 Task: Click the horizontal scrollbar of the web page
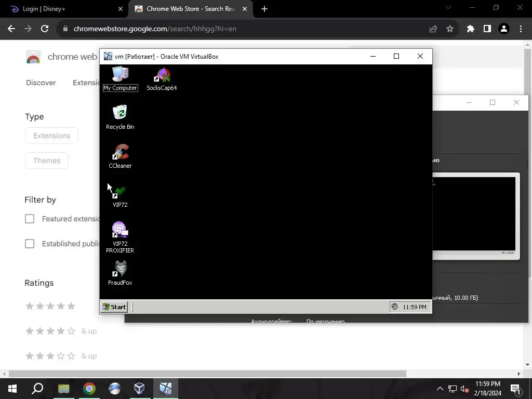(207, 374)
